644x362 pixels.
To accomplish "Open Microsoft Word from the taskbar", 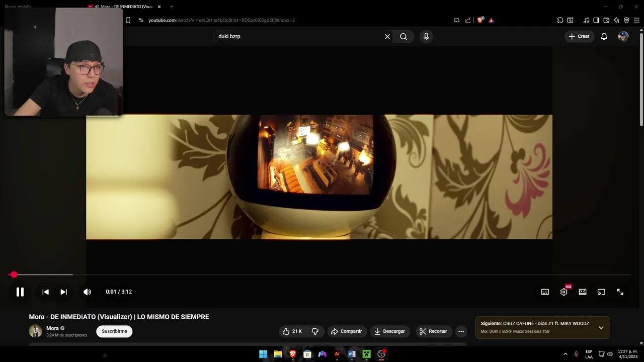I will pyautogui.click(x=352, y=354).
